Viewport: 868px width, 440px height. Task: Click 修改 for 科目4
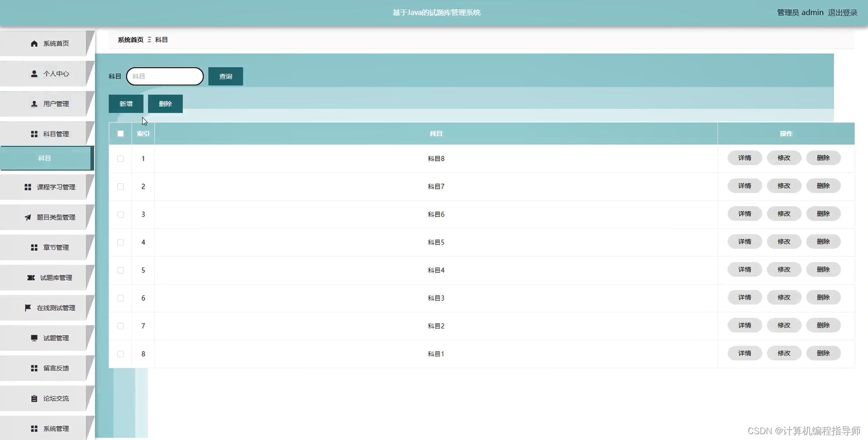click(x=784, y=269)
